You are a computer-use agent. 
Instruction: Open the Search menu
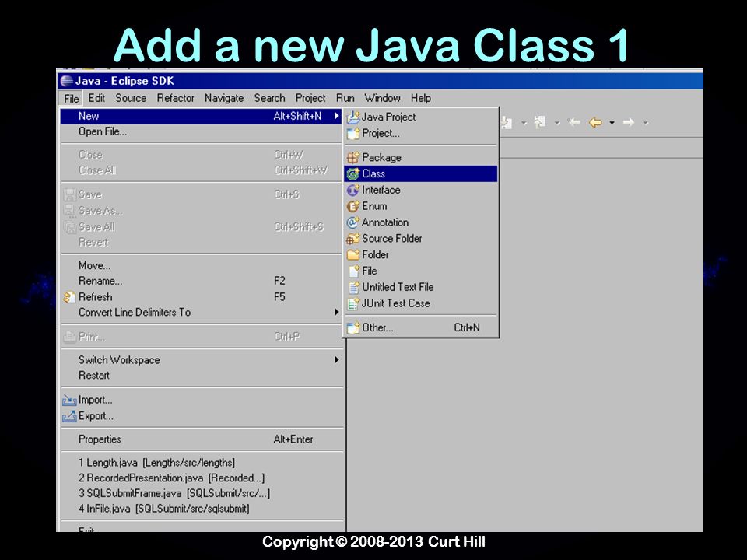(x=270, y=98)
